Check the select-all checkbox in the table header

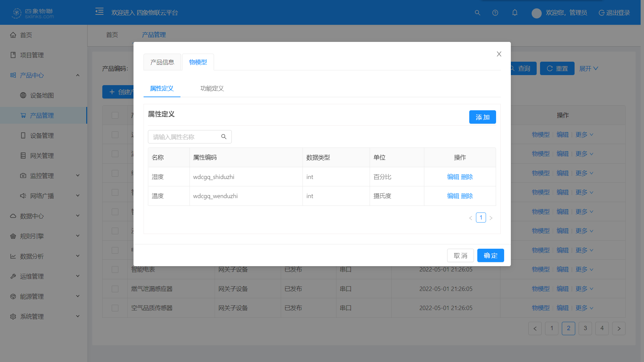pos(115,115)
